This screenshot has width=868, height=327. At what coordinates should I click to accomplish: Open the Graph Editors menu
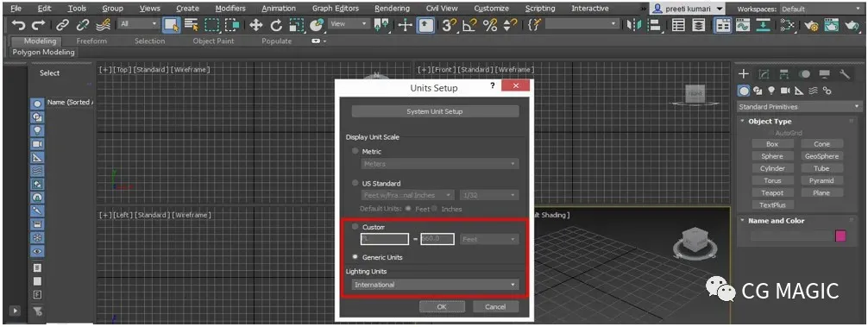(x=336, y=9)
